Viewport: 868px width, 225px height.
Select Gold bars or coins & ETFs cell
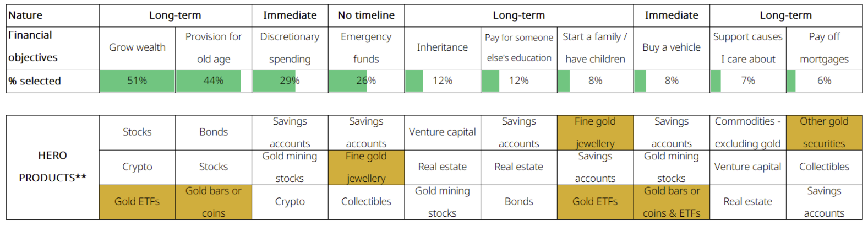click(672, 202)
